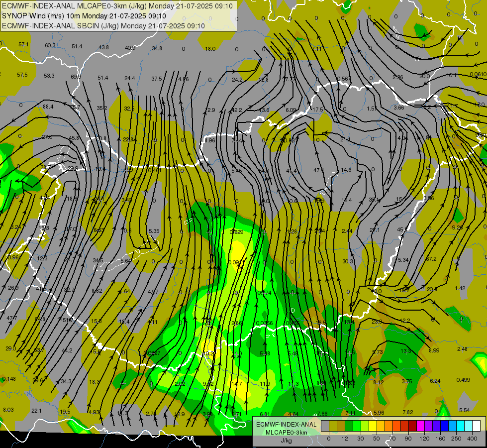Pick the purple legend swatch after 120

tap(429, 426)
